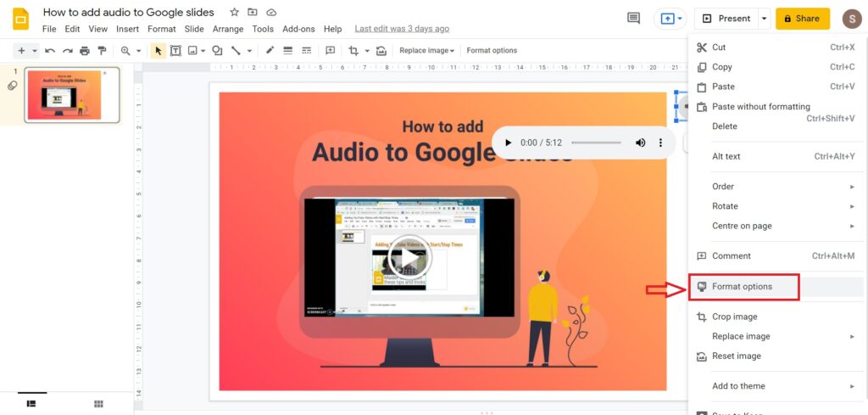This screenshot has width=868, height=415.
Task: Play the audio player
Action: click(x=509, y=143)
